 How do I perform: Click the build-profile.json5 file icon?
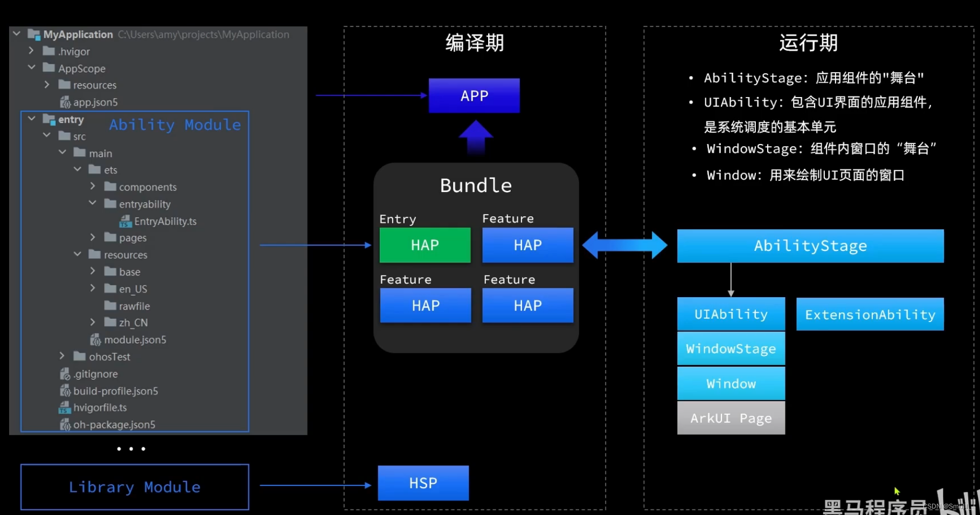pyautogui.click(x=65, y=391)
